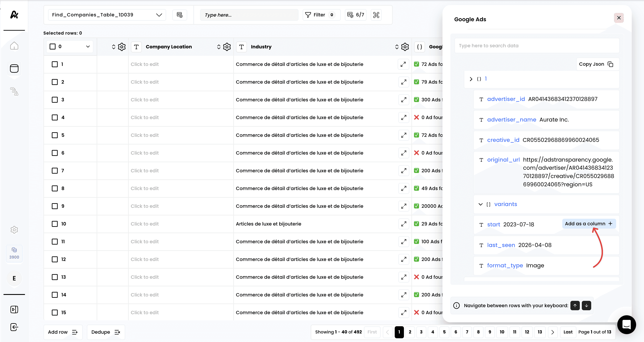Viewport: 644px width, 342px height.
Task: Open the Company Location column settings gear
Action: [227, 47]
